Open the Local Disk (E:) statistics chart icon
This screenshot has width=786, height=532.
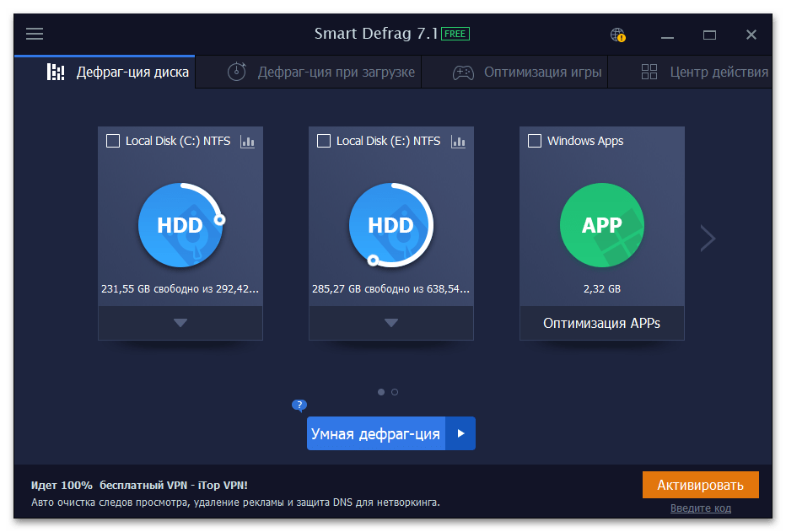(458, 142)
